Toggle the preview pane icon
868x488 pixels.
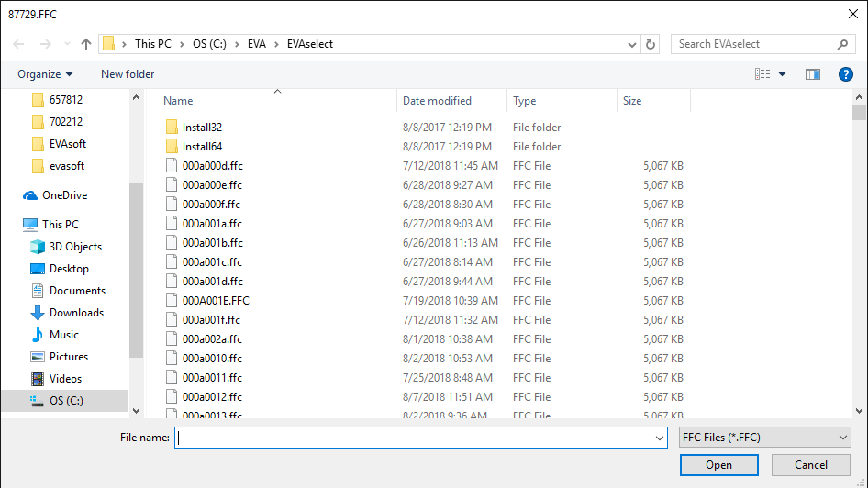812,74
